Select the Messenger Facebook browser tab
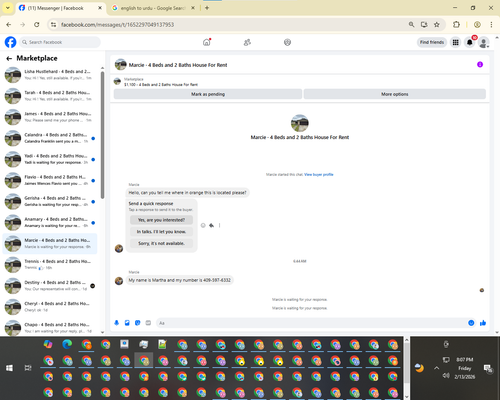This screenshot has height=400, width=500. tap(60, 8)
